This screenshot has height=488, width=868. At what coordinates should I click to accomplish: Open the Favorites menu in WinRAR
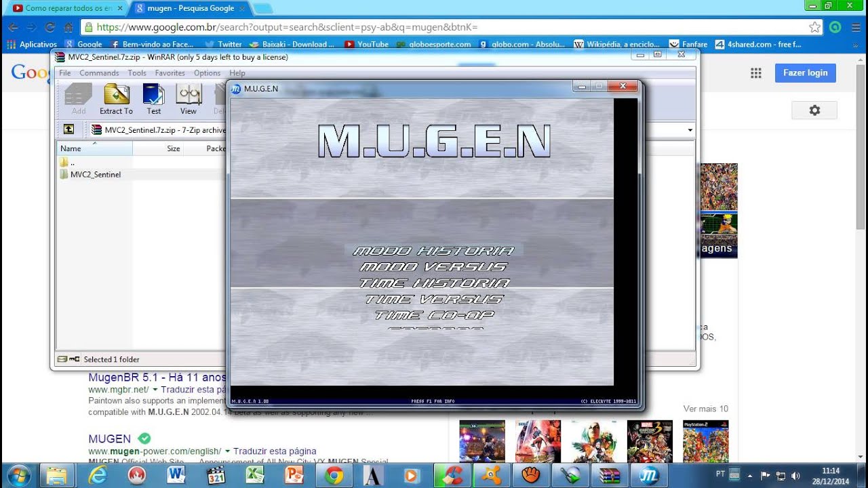coord(170,73)
